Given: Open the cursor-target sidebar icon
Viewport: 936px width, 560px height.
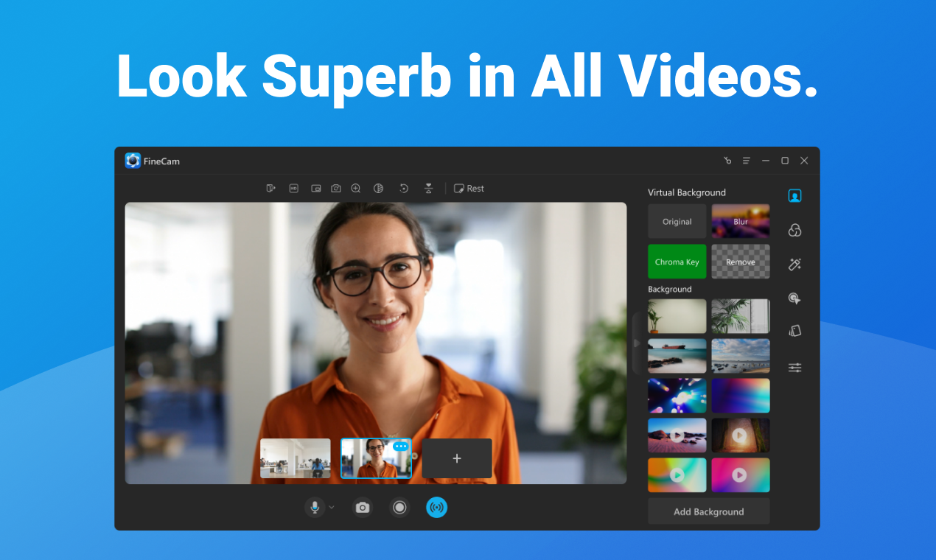Looking at the screenshot, I should tap(794, 298).
